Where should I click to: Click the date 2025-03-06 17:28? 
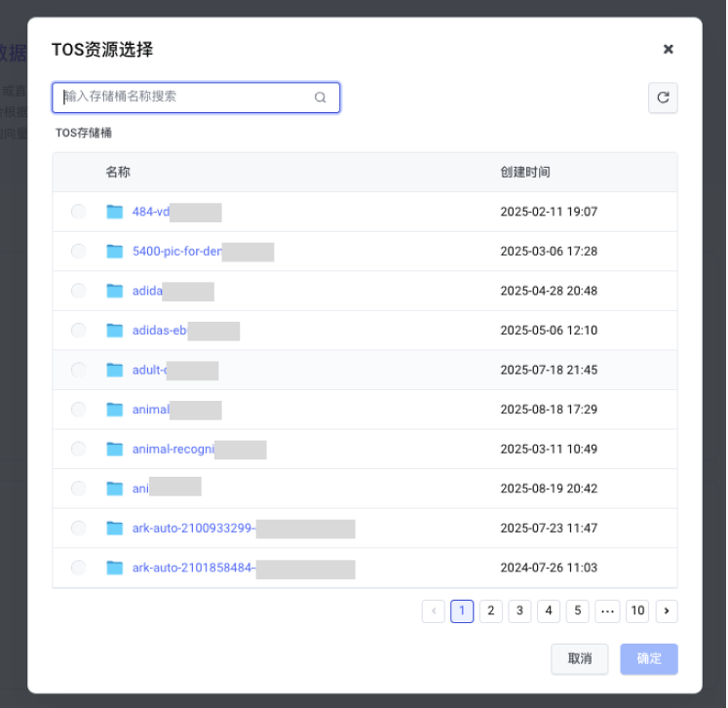click(x=549, y=252)
